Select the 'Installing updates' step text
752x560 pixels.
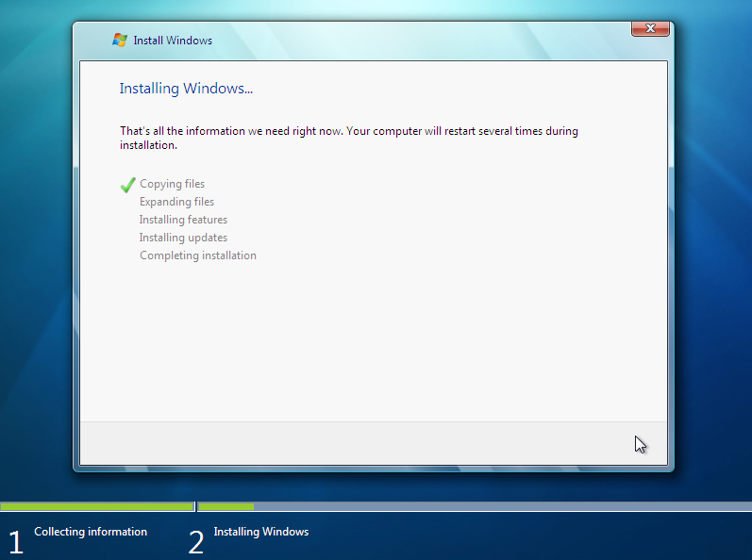(183, 238)
